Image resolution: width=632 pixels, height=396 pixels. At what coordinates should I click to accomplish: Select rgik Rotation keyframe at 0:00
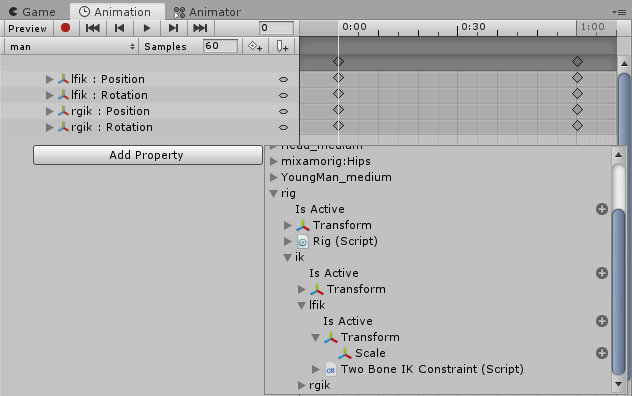[x=338, y=126]
